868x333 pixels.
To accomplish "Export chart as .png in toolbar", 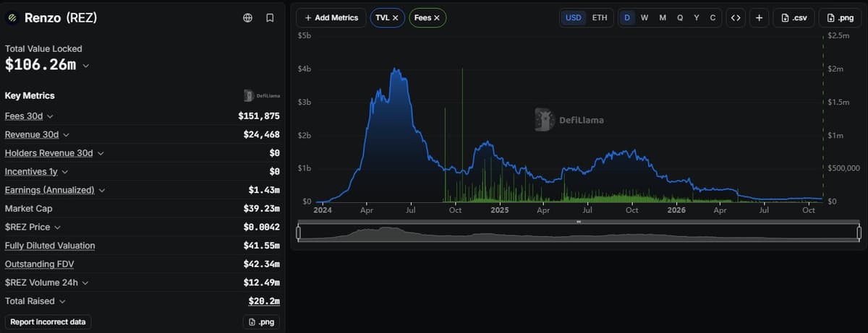I will tap(841, 17).
